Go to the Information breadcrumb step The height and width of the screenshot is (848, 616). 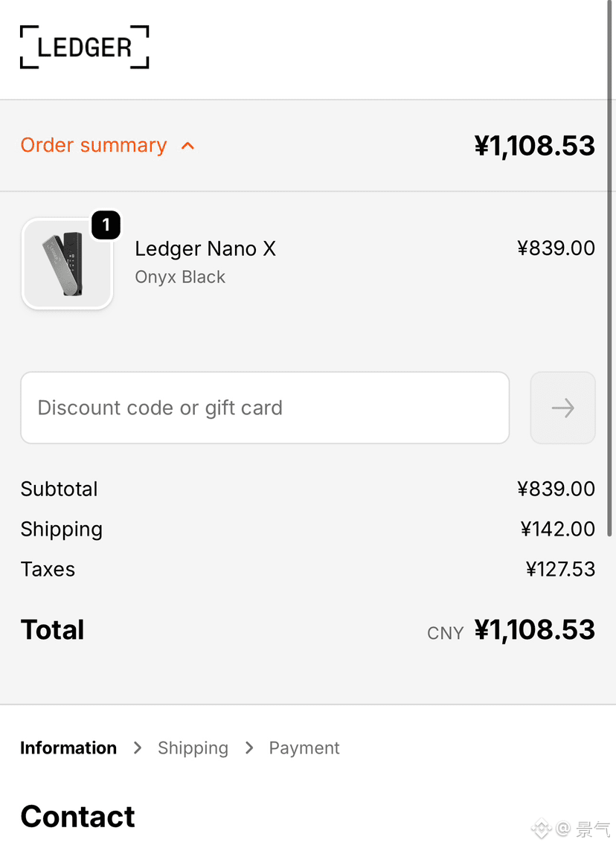tap(68, 748)
